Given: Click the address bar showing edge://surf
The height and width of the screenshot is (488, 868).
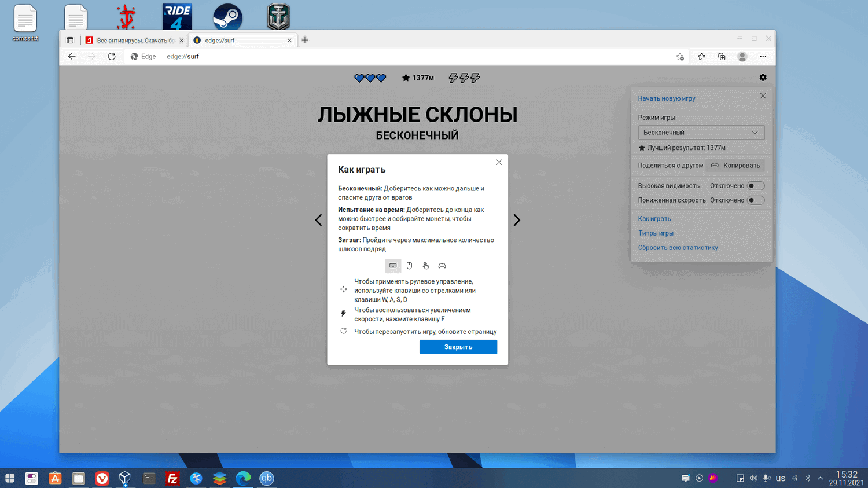Looking at the screenshot, I should pos(399,57).
